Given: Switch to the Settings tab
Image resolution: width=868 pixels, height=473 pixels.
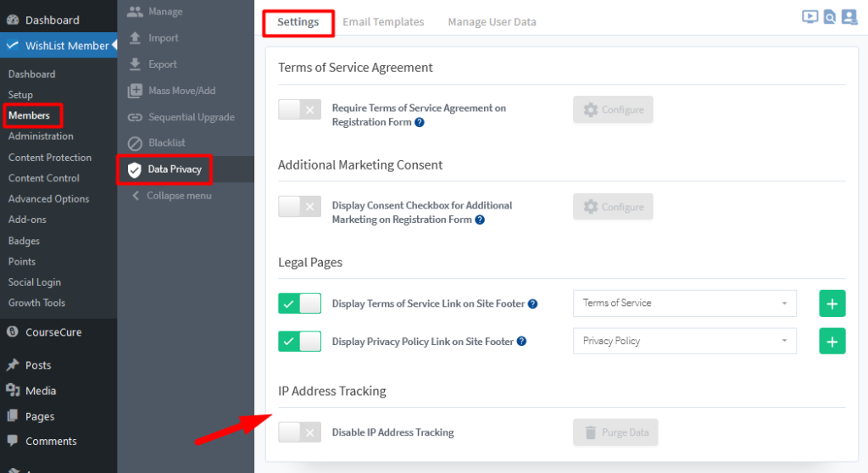Looking at the screenshot, I should click(298, 22).
